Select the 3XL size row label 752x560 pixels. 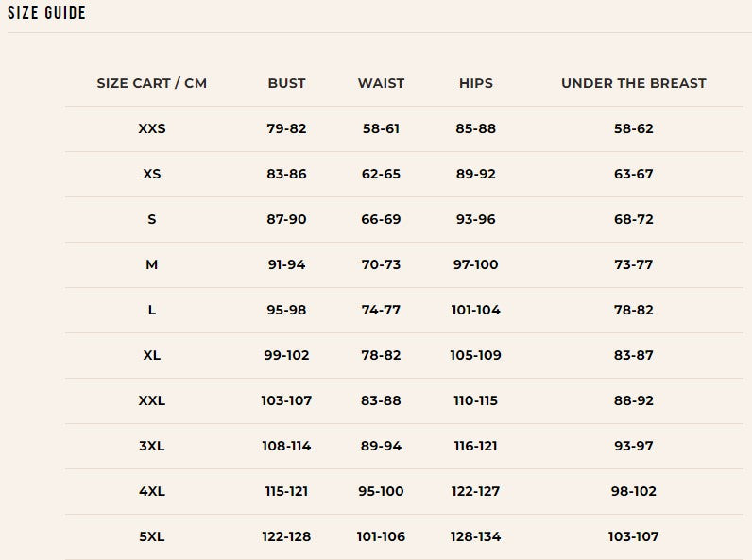click(x=151, y=446)
